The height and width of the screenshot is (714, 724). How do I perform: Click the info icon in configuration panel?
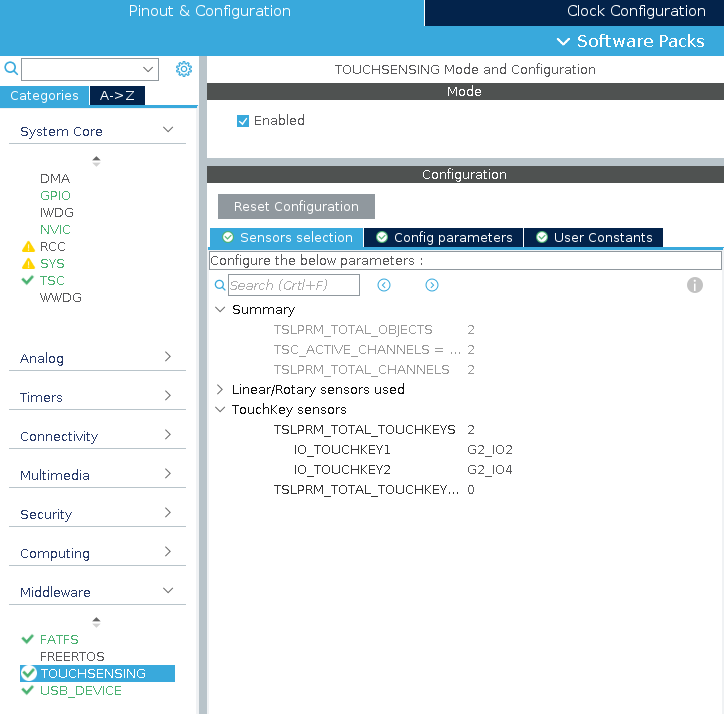pos(695,285)
